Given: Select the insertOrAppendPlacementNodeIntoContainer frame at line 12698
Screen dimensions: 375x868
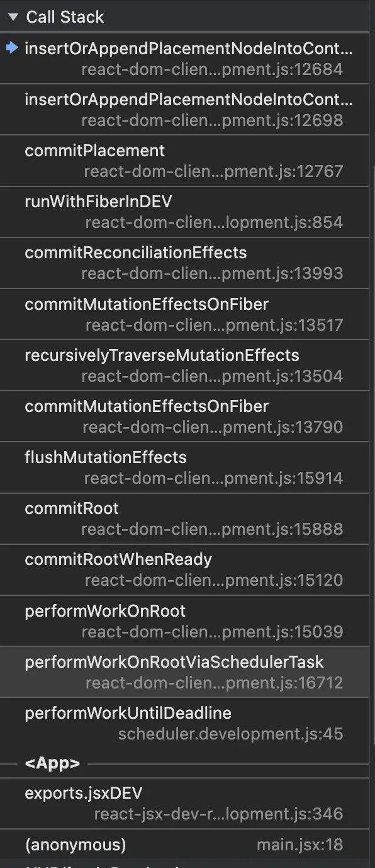Looking at the screenshot, I should tap(184, 109).
